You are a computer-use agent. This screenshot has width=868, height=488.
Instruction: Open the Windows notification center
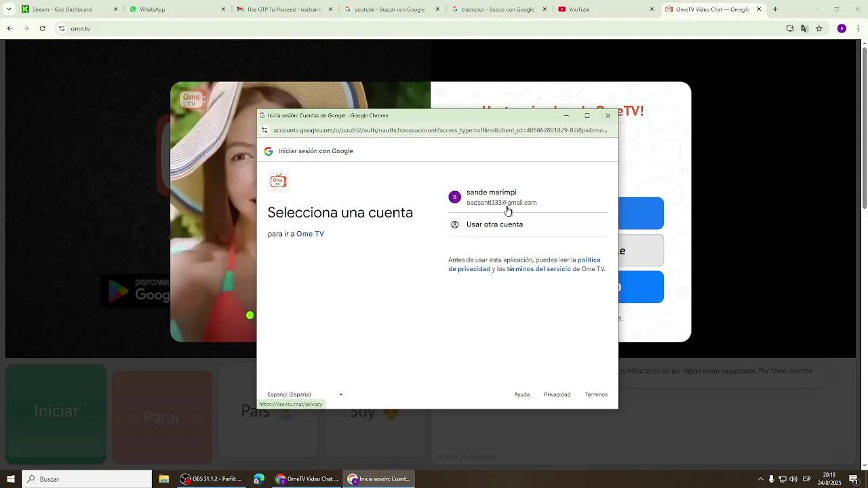(853, 479)
